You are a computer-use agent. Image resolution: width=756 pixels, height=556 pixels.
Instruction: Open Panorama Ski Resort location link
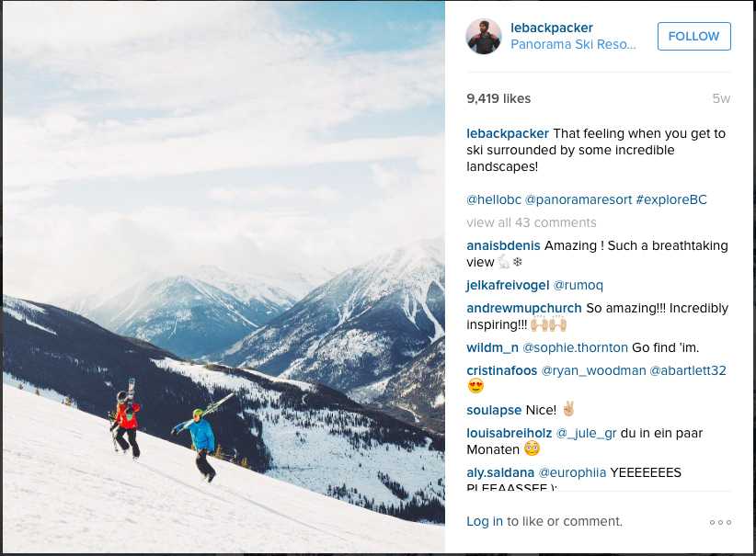[573, 44]
